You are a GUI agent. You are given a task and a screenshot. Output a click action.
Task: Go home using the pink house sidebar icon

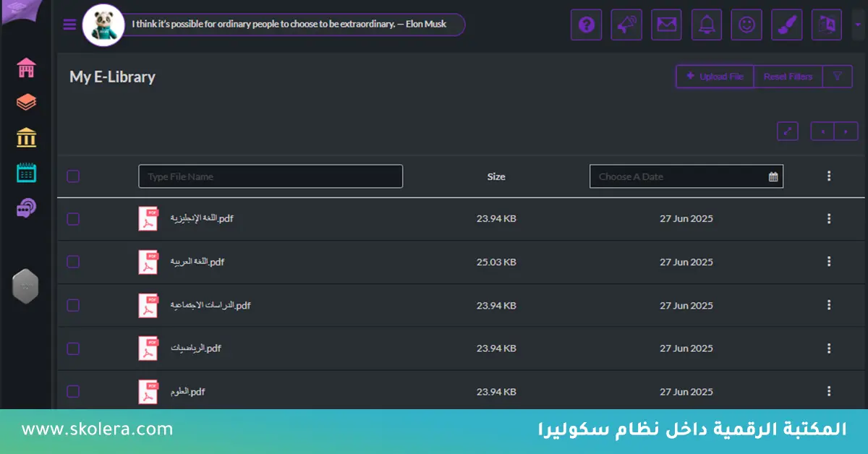[26, 68]
